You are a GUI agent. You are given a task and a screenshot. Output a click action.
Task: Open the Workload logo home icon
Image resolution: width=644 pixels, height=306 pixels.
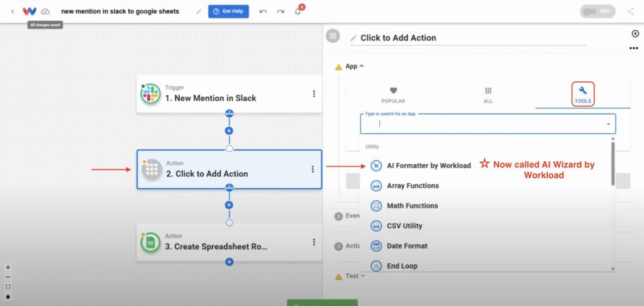tap(30, 11)
